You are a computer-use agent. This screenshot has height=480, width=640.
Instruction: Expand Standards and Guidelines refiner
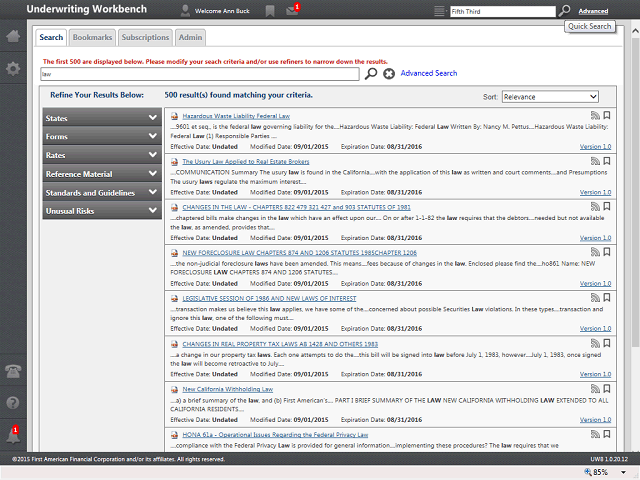pos(102,192)
